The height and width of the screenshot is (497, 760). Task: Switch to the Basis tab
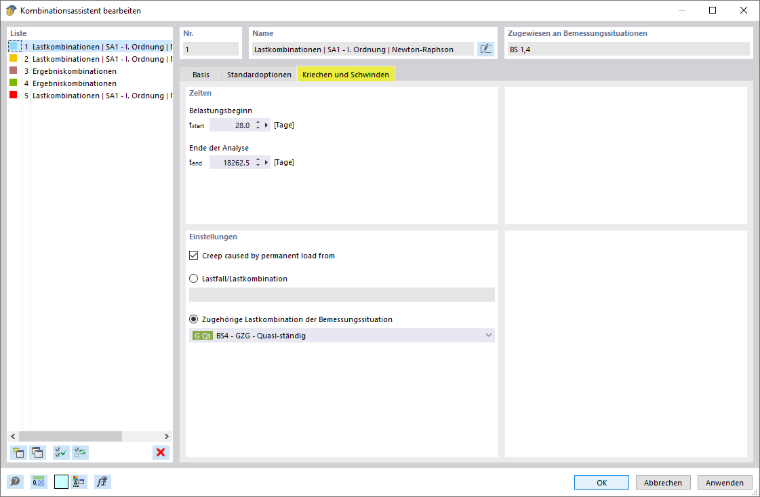pyautogui.click(x=201, y=74)
